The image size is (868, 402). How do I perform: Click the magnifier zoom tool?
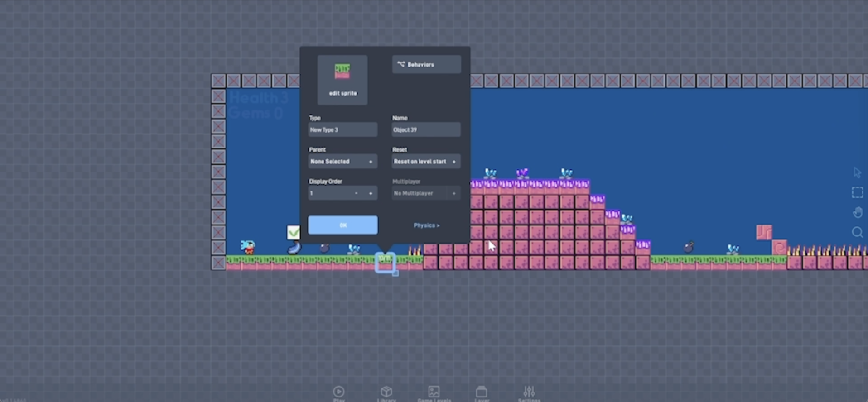pos(857,233)
